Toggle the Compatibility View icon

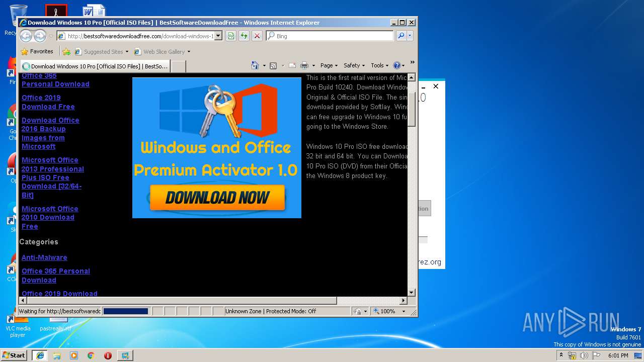pos(231,36)
